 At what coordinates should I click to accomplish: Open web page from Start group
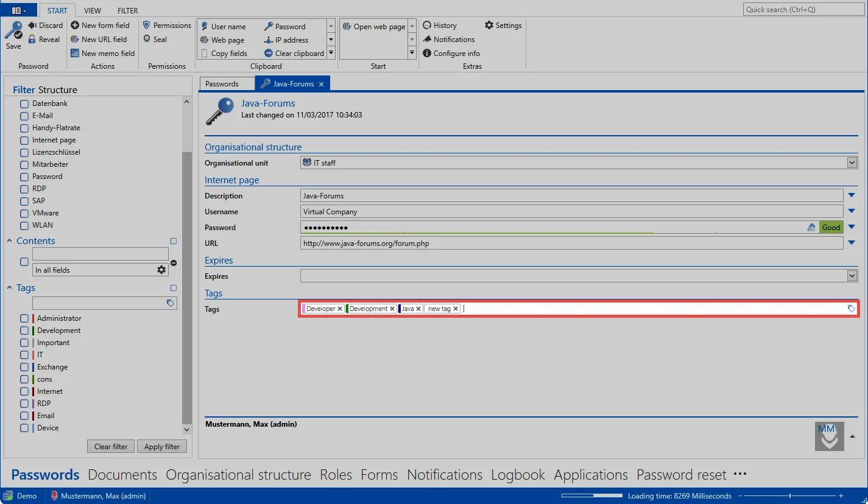pyautogui.click(x=374, y=27)
